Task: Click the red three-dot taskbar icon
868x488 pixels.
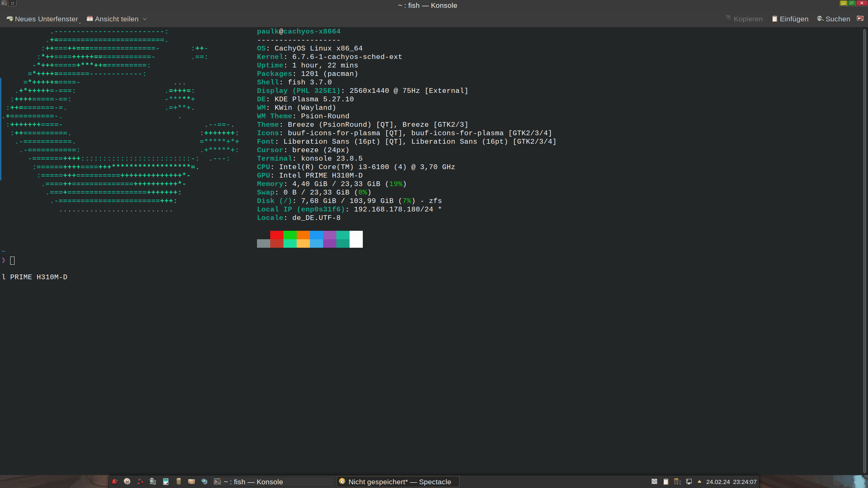Action: (140, 482)
